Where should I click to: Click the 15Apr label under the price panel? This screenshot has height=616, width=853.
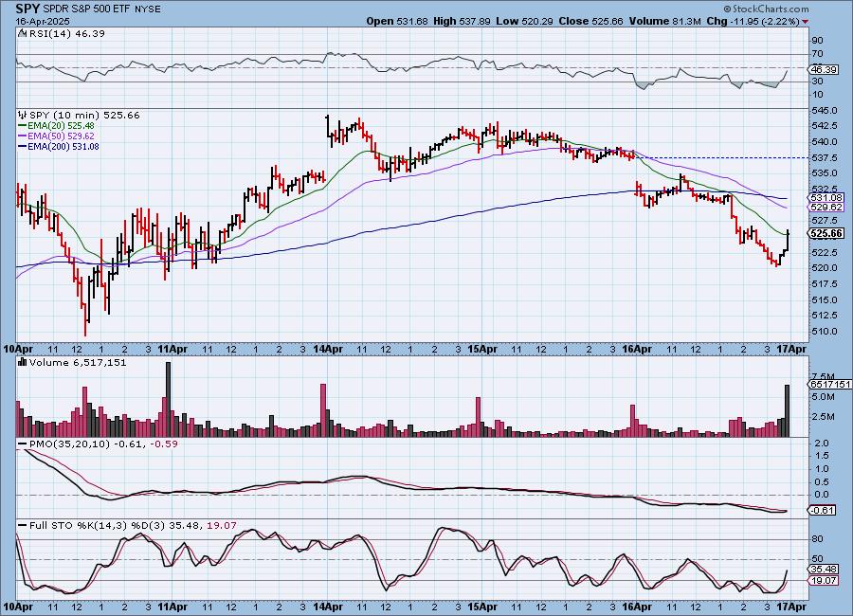(482, 349)
